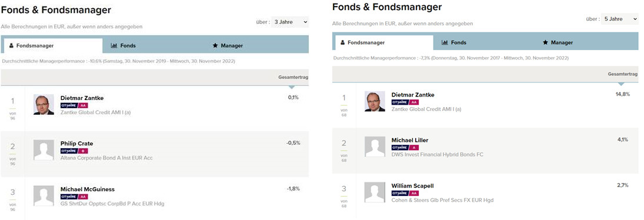Open Michael McGuiness manager profile link
The width and height of the screenshot is (644, 220).
coord(88,189)
